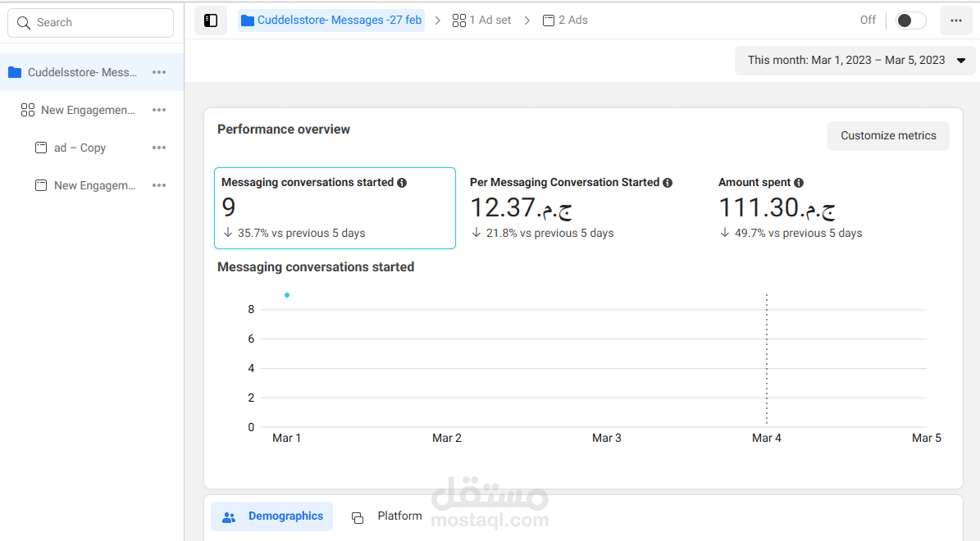This screenshot has height=541, width=980.
Task: Select the 2 Ads breadcrumb
Action: pyautogui.click(x=565, y=20)
